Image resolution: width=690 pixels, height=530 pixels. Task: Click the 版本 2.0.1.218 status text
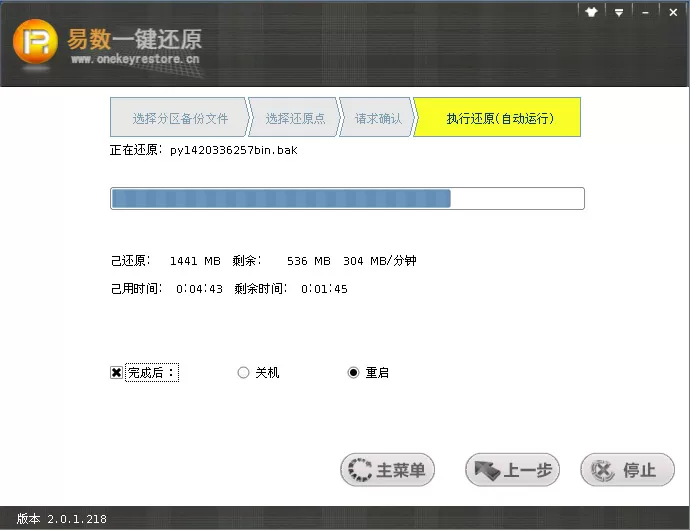(62, 519)
